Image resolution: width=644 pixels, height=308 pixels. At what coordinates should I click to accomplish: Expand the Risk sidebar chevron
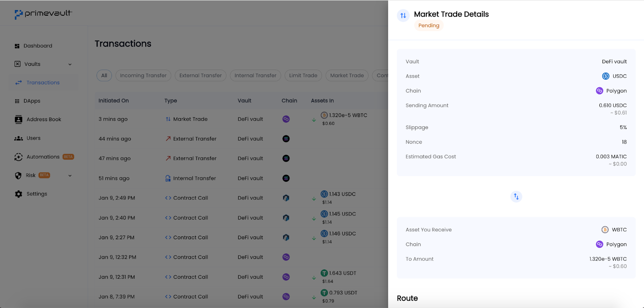coord(70,176)
